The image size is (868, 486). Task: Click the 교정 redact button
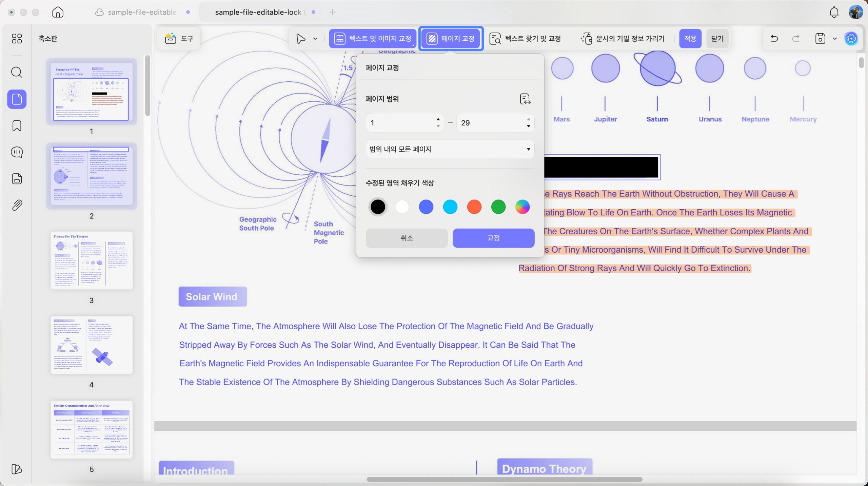(493, 238)
